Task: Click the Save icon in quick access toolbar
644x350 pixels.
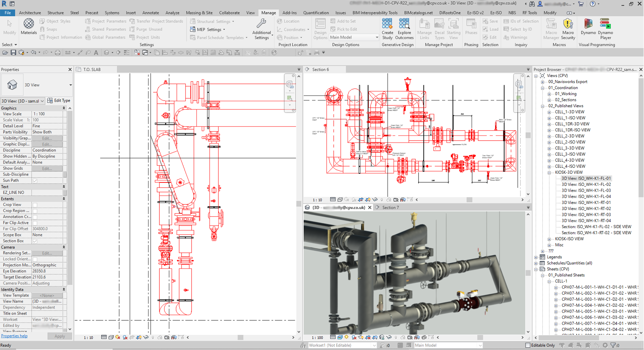Action: [x=13, y=53]
